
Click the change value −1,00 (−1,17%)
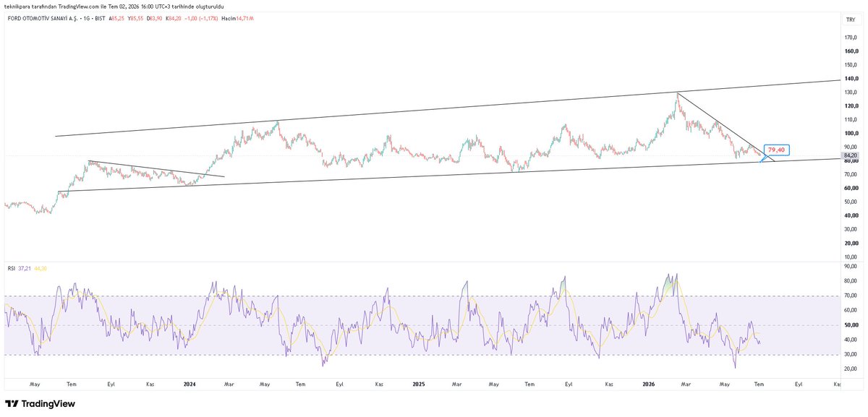(202, 18)
